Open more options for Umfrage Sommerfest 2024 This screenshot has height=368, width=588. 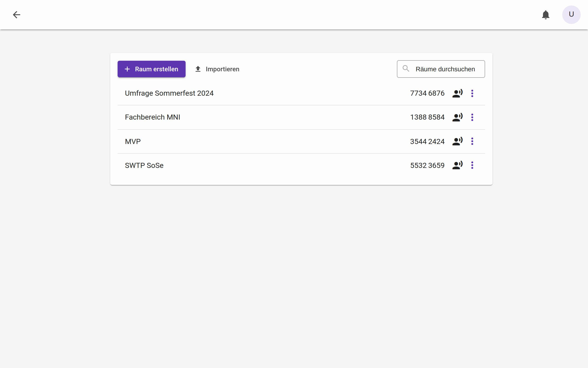click(x=472, y=93)
